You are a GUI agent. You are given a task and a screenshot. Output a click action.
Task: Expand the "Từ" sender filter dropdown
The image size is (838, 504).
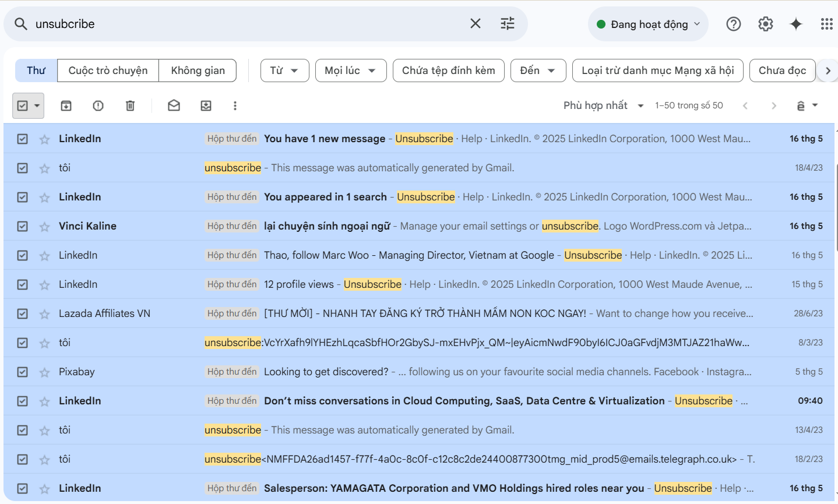click(284, 71)
